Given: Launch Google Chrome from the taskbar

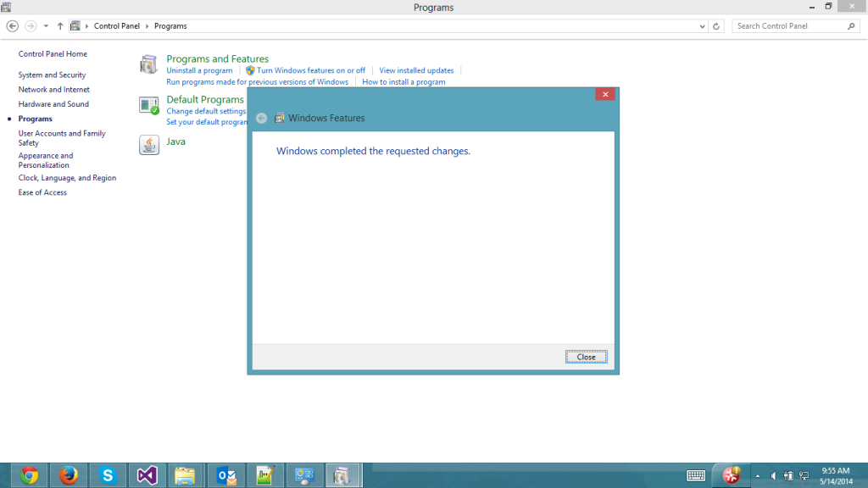Looking at the screenshot, I should point(30,475).
